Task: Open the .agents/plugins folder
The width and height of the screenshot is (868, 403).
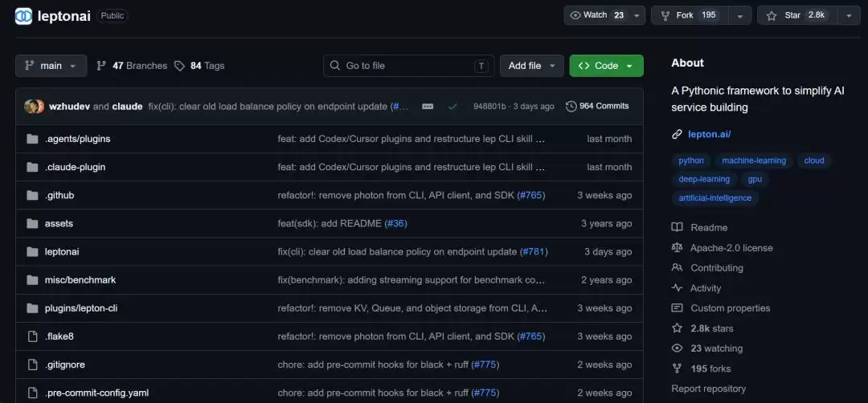Action: coord(77,139)
